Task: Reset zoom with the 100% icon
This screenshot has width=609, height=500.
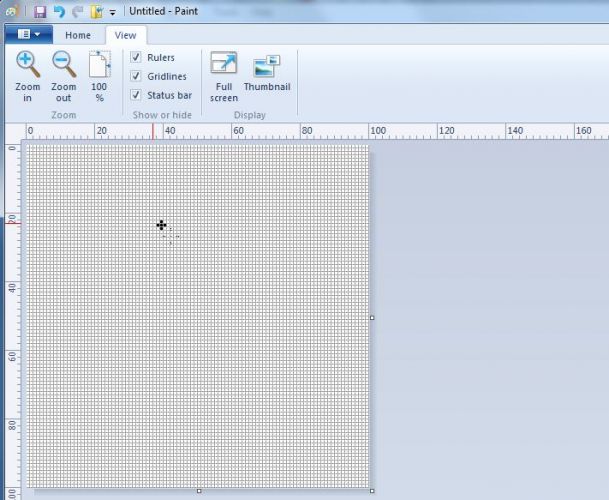Action: coord(99,64)
